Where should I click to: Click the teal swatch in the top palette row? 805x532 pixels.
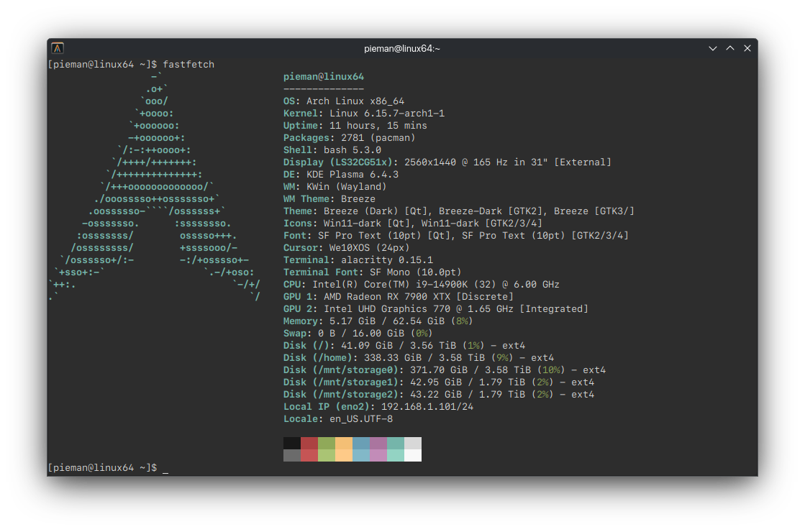click(x=396, y=444)
